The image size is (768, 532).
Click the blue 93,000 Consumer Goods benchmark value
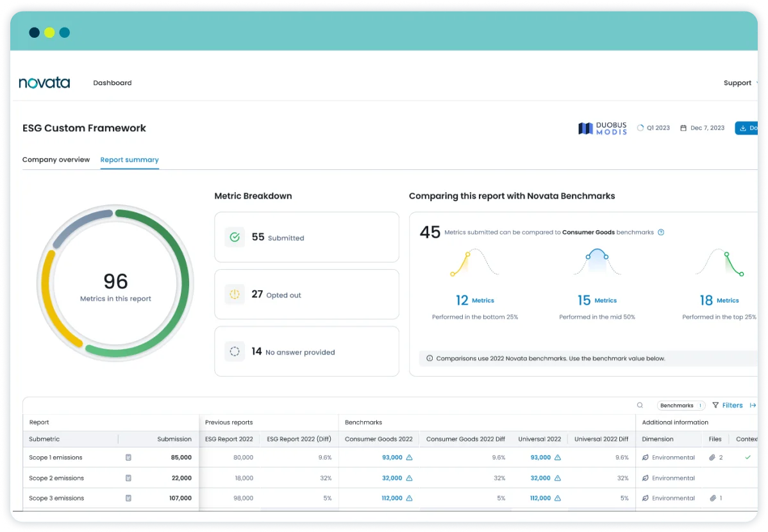[x=392, y=458]
